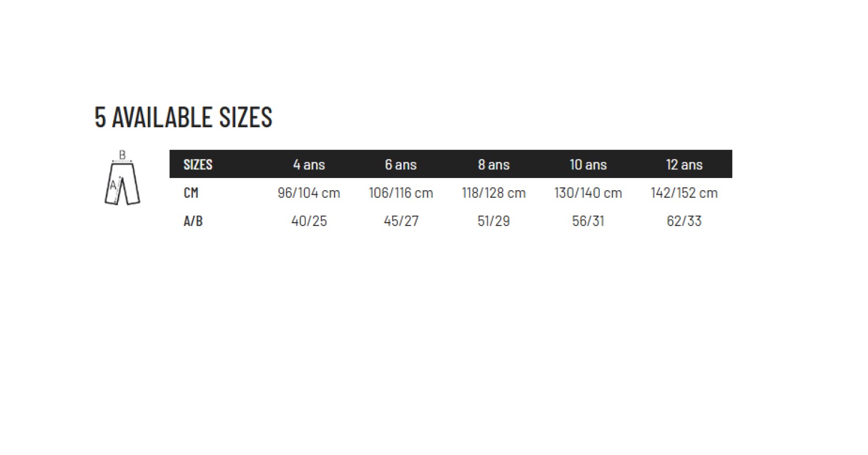Select the '106/116 cm' height cell

click(400, 193)
